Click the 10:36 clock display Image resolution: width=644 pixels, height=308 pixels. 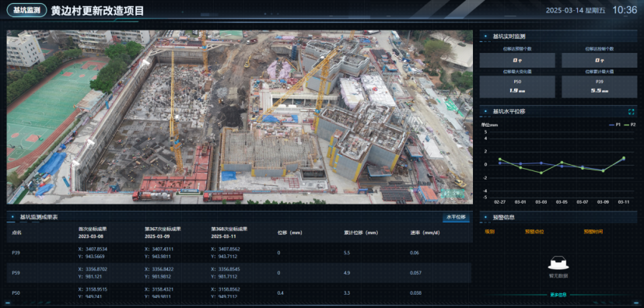(x=625, y=10)
